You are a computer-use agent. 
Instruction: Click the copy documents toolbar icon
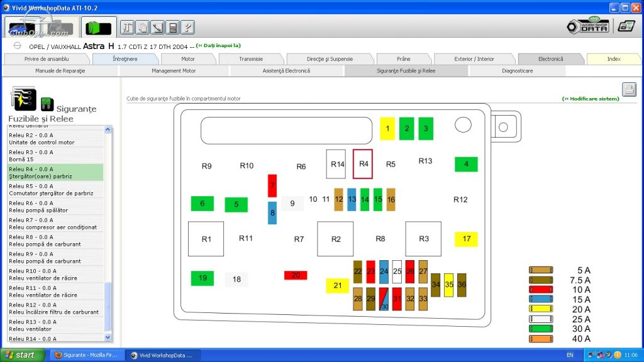click(143, 28)
